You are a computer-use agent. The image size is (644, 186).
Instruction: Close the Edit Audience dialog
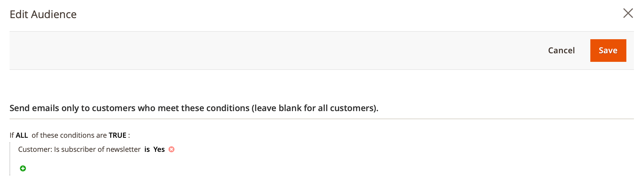[x=628, y=14]
